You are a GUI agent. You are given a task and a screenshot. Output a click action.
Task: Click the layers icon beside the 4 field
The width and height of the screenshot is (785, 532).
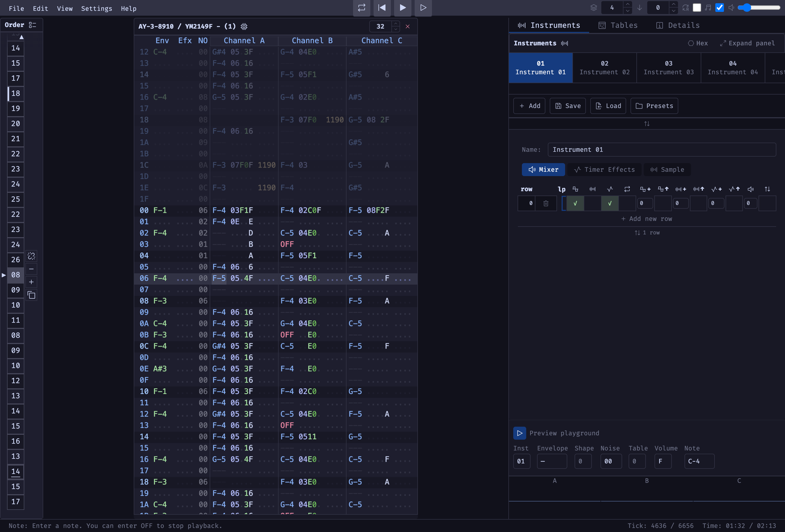(593, 8)
